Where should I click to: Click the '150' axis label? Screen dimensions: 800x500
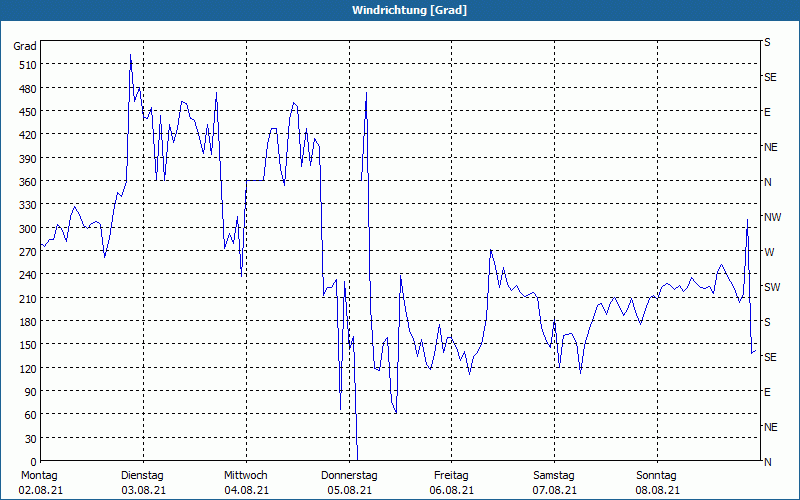[x=28, y=345]
